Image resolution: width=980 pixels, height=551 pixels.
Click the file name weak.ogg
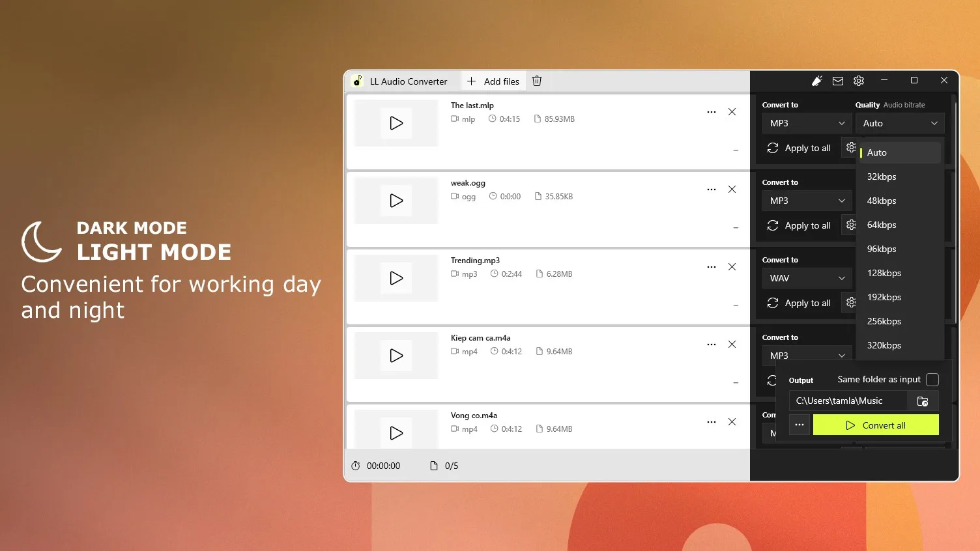tap(468, 183)
